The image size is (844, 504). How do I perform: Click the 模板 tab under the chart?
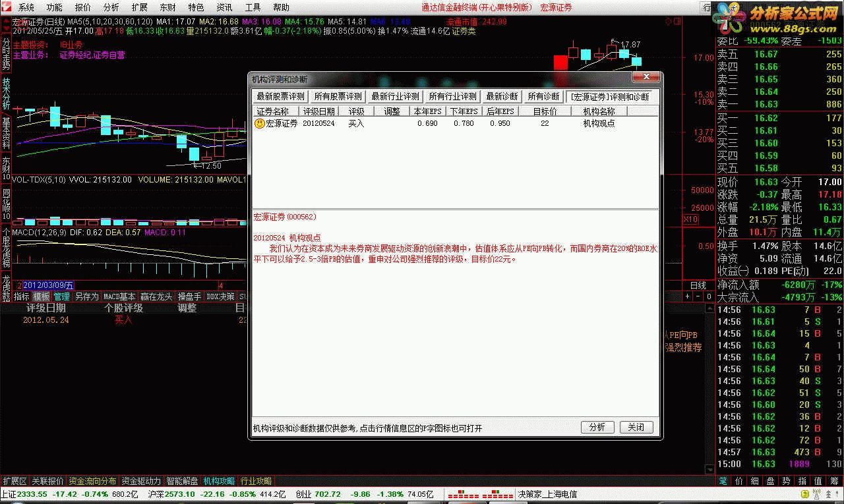[42, 297]
